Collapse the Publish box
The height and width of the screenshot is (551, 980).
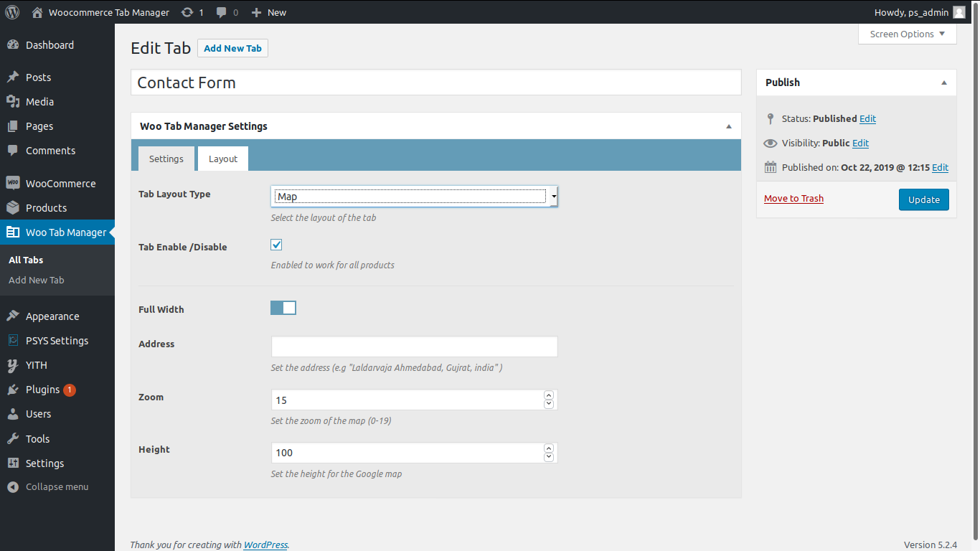click(944, 83)
